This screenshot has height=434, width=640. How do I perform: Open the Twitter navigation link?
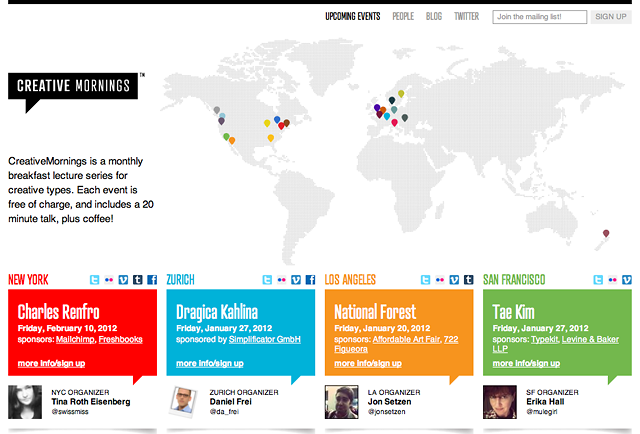467,16
